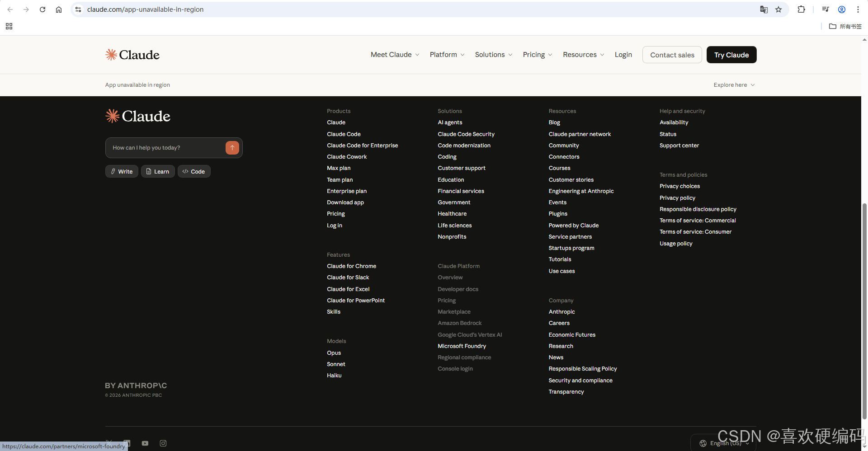Open the Blog link under Resources
The width and height of the screenshot is (868, 451).
pyautogui.click(x=554, y=122)
